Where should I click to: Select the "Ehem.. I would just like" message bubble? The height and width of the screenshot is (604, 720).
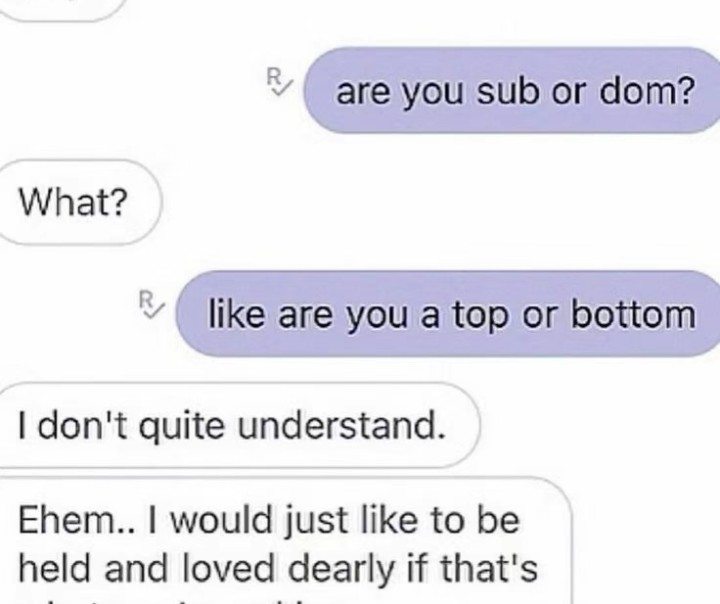285,541
